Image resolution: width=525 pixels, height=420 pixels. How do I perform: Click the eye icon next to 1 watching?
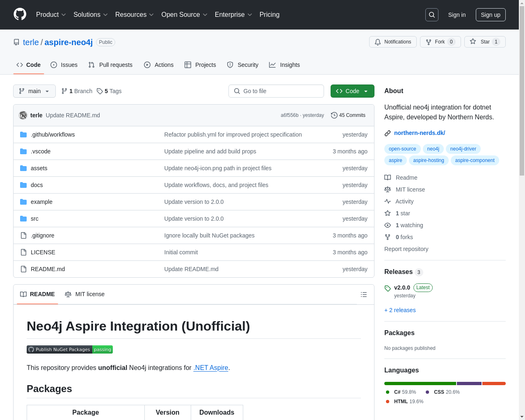pyautogui.click(x=388, y=225)
